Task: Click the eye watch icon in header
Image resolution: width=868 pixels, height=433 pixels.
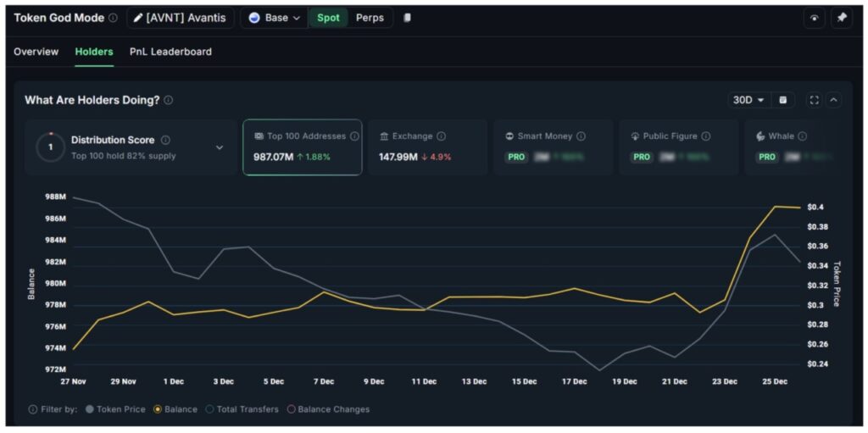Action: click(x=815, y=18)
